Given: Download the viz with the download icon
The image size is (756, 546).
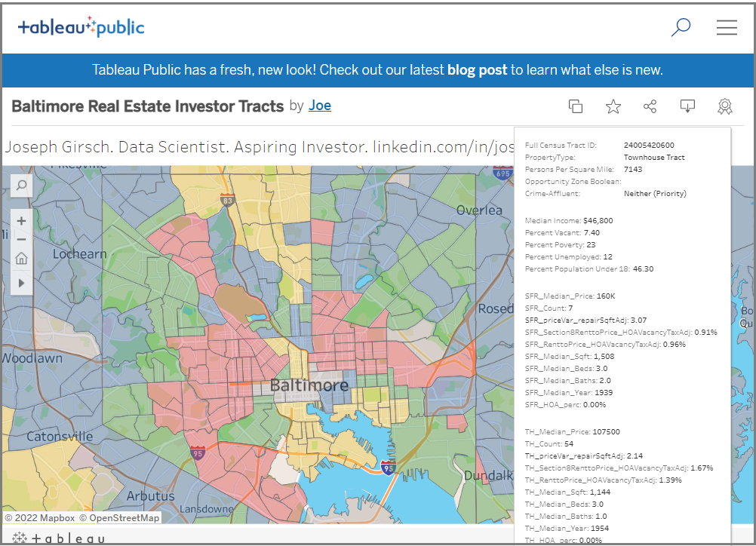Looking at the screenshot, I should tap(687, 106).
